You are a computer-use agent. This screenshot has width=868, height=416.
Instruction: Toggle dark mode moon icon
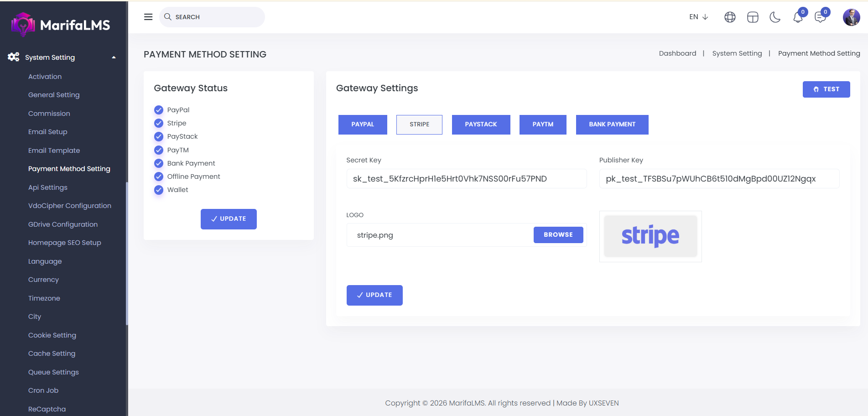[x=775, y=17]
